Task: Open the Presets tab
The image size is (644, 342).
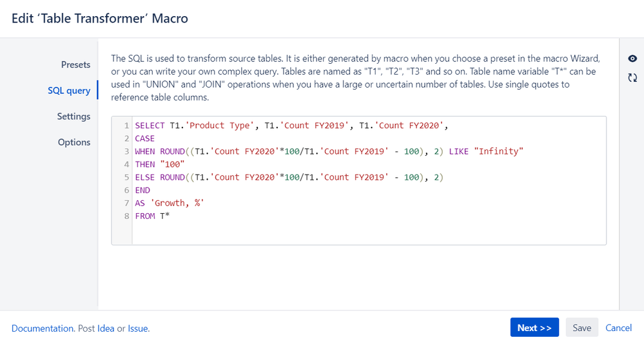Action: [x=75, y=64]
